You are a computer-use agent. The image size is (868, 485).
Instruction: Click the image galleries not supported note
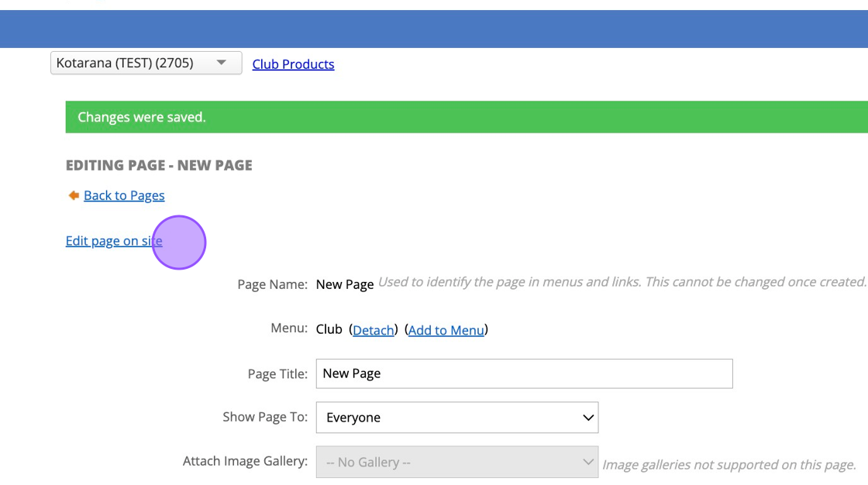pos(728,465)
